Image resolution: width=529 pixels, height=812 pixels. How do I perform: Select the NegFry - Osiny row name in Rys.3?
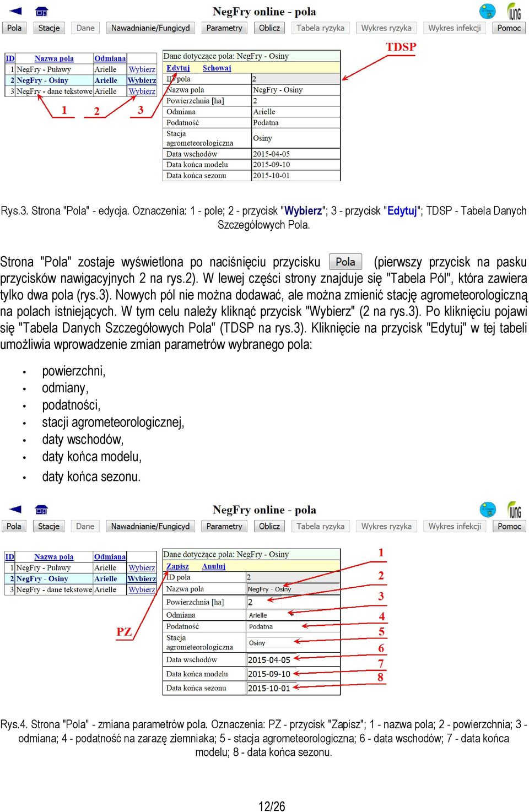tap(42, 80)
